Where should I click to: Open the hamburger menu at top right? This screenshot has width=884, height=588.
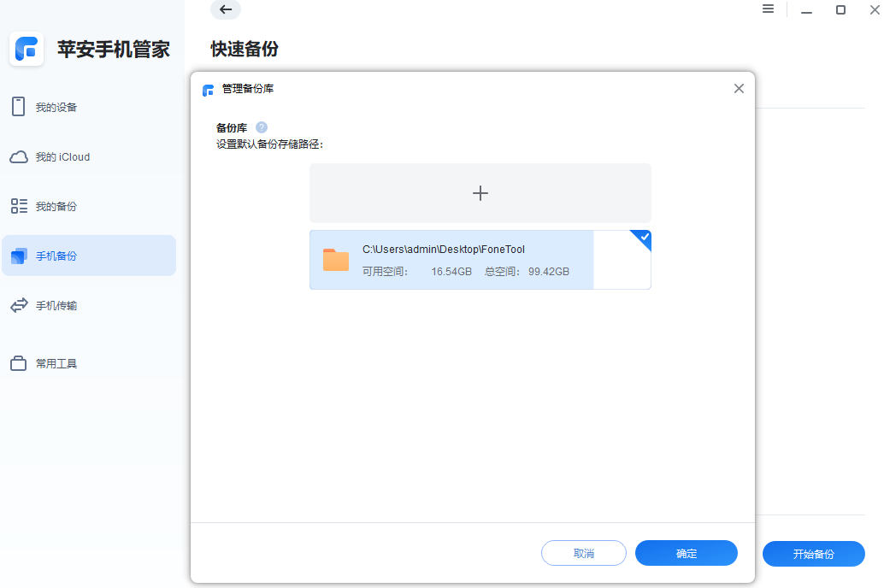click(768, 9)
